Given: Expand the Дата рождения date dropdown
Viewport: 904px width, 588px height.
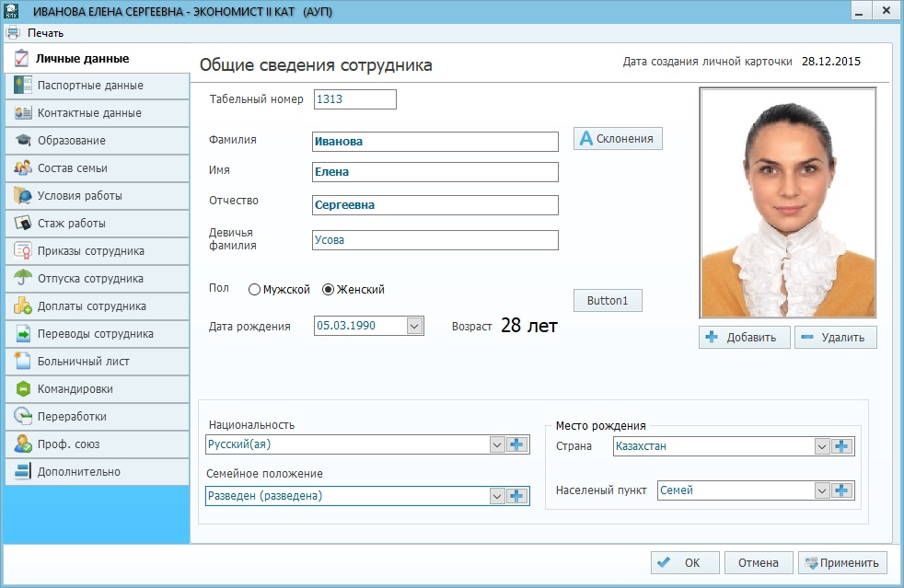Looking at the screenshot, I should [x=414, y=326].
